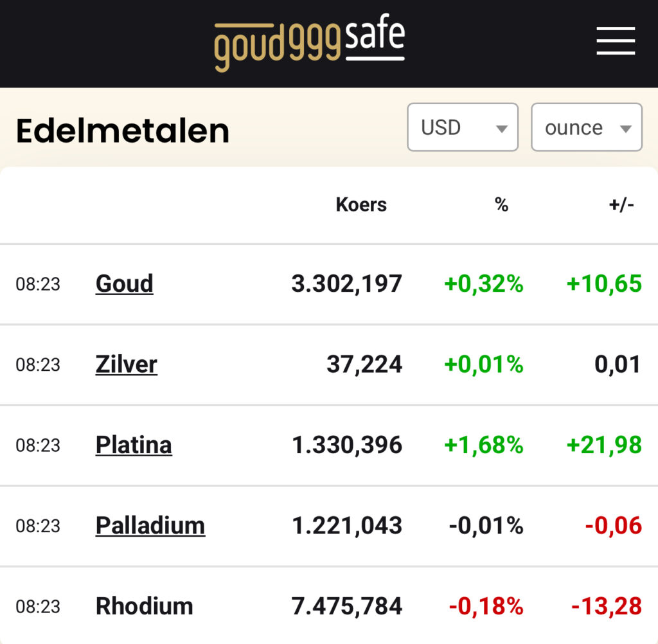Click the Rhodium price 7.475,784
658x644 pixels.
tap(346, 606)
